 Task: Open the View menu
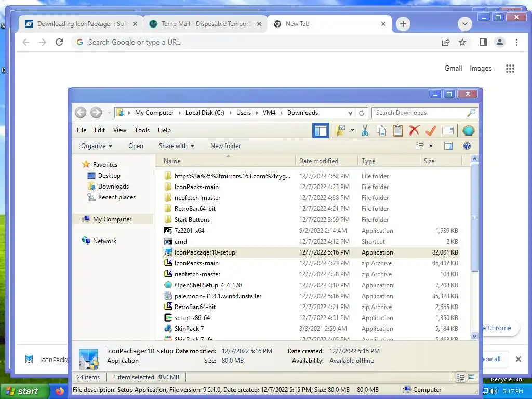click(120, 130)
